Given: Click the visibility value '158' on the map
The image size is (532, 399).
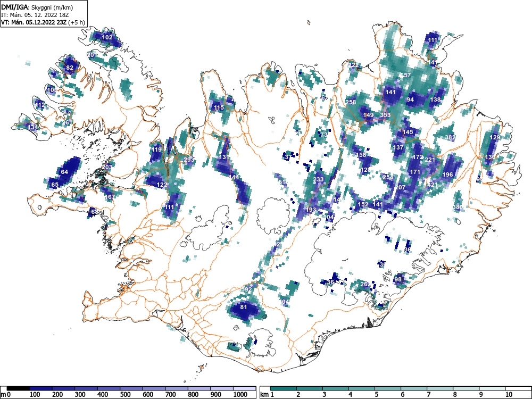Looking at the screenshot, I should coord(361,155).
